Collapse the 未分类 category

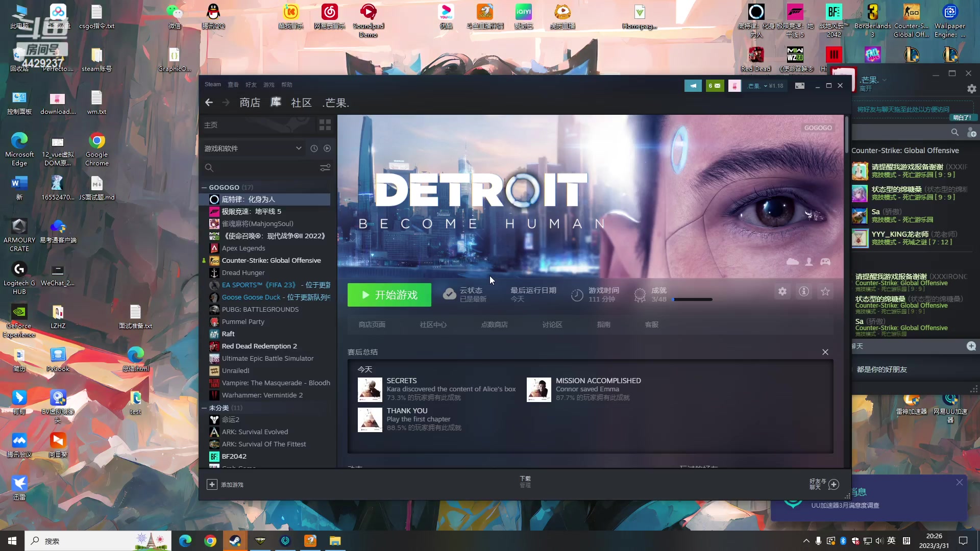click(x=204, y=408)
